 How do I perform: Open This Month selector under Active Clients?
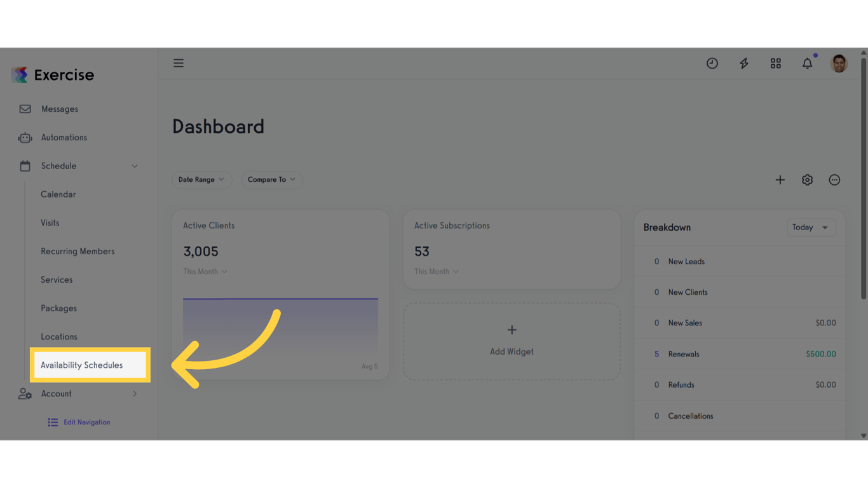click(x=205, y=271)
